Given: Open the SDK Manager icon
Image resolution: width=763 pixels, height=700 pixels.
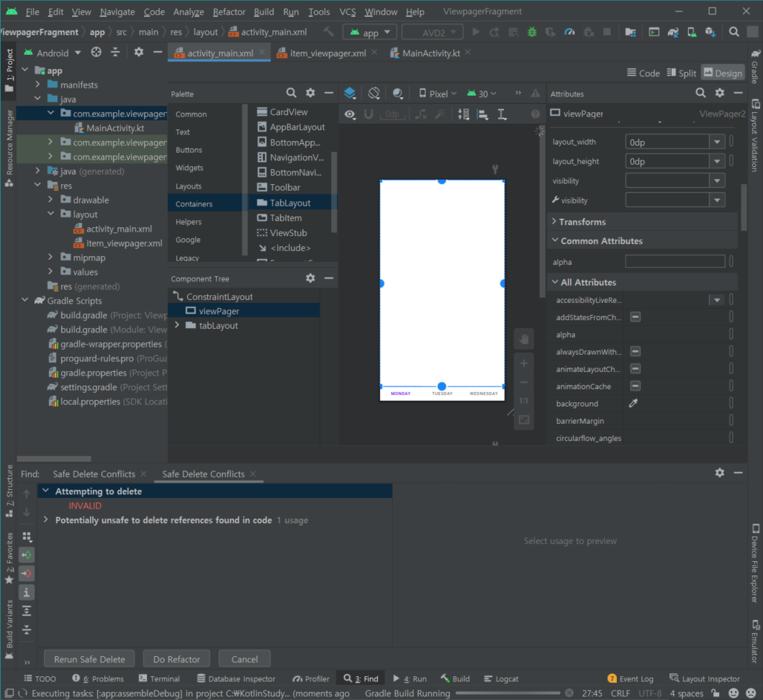Looking at the screenshot, I should pos(710,32).
